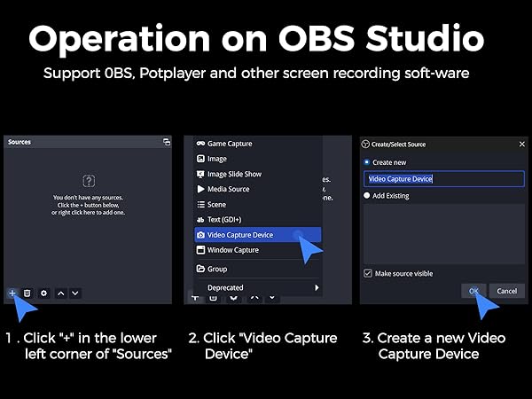Screen dimensions: 532x399
Task: Click the trash Remove Source icon in Sources panel
Action: pyautogui.click(x=27, y=293)
